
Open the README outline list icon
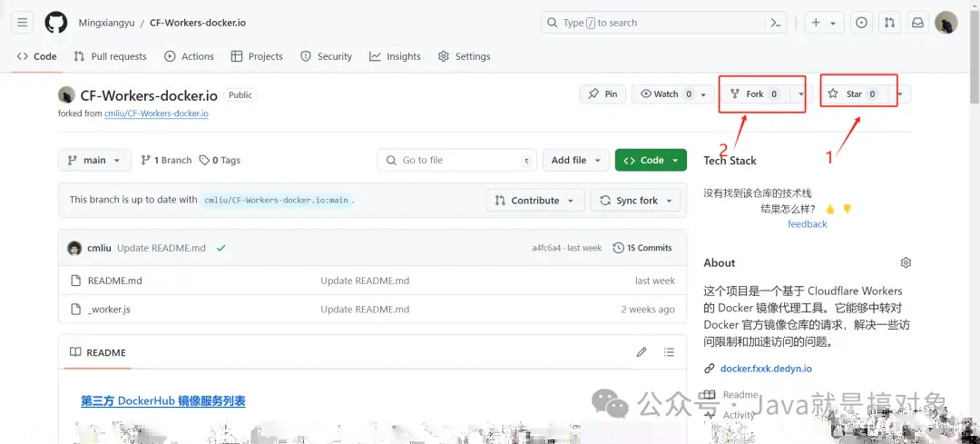[670, 352]
